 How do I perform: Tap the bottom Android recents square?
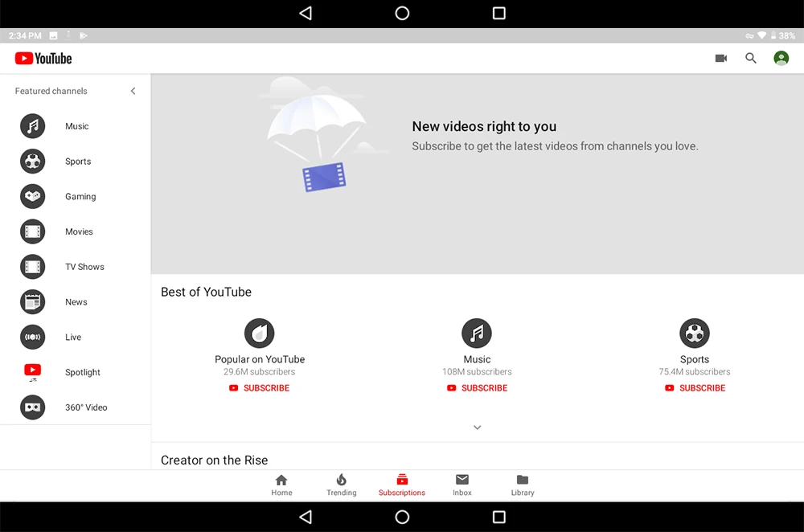coord(499,517)
